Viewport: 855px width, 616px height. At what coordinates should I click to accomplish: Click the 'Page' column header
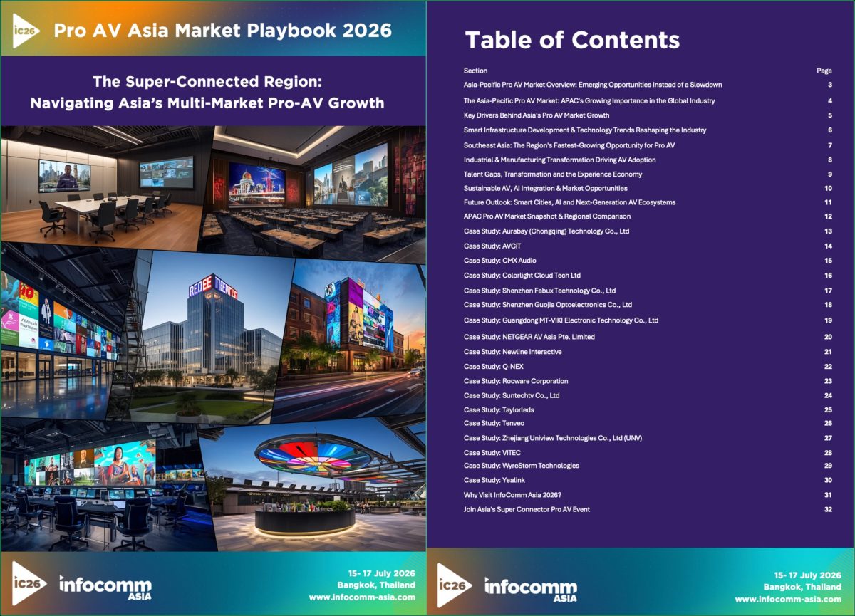click(x=824, y=71)
